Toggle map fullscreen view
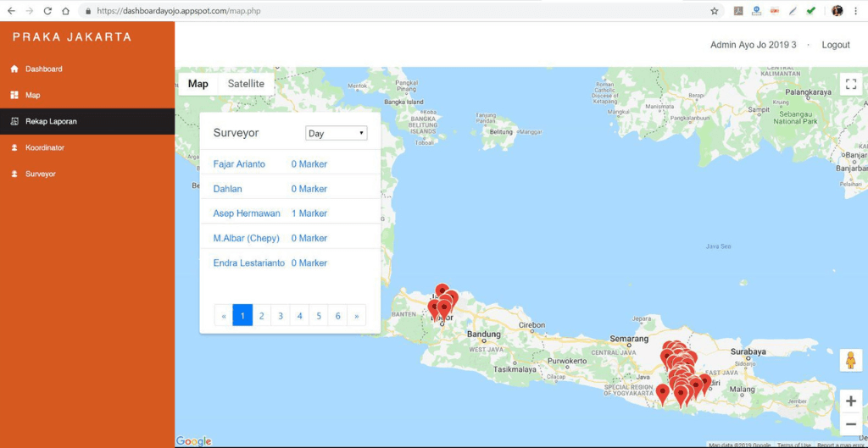The height and width of the screenshot is (448, 868). click(x=851, y=84)
